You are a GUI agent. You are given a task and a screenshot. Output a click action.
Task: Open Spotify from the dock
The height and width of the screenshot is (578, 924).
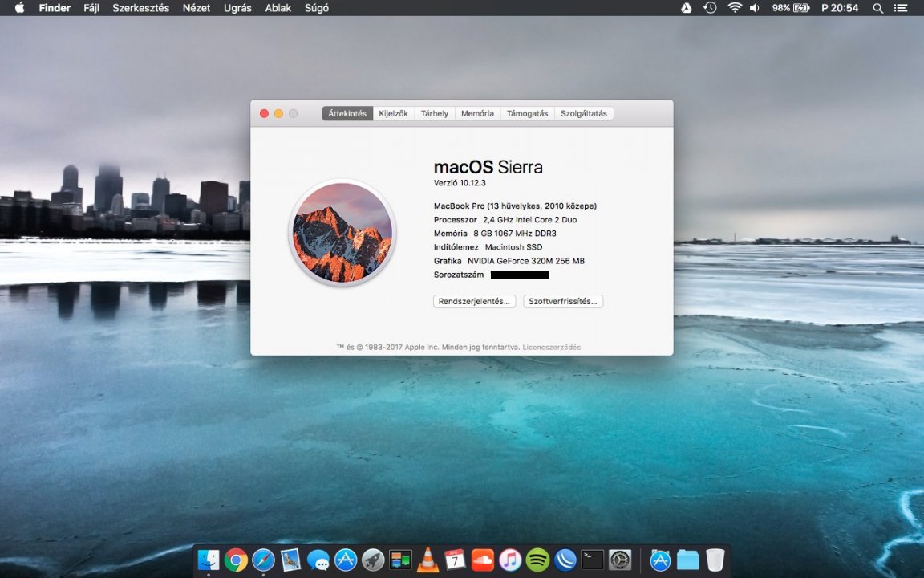[x=537, y=560]
